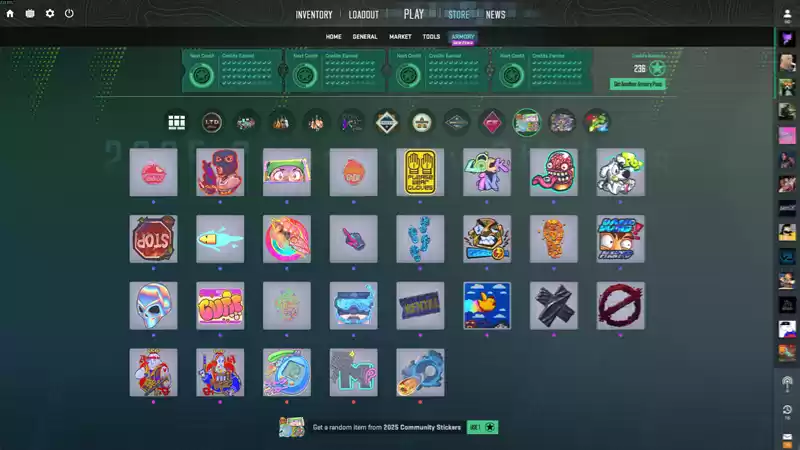The image size is (800, 450).
Task: Open the inventory briefcase icon beside Home
Action: coord(30,14)
